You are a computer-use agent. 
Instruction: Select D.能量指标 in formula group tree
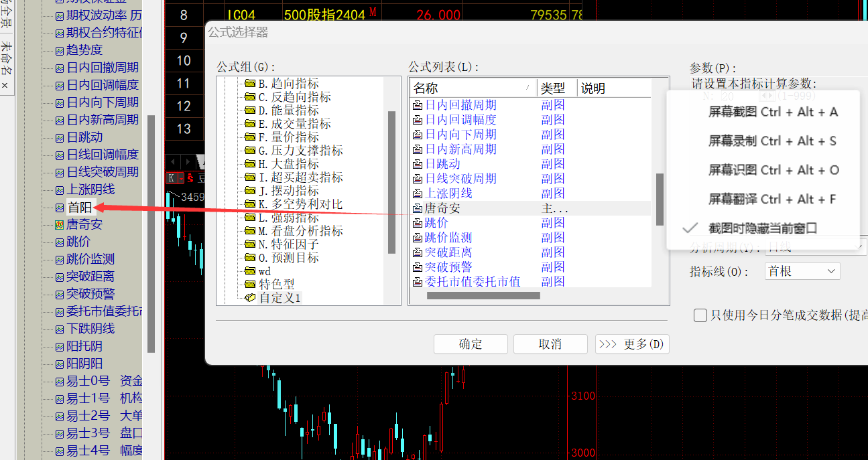[289, 110]
